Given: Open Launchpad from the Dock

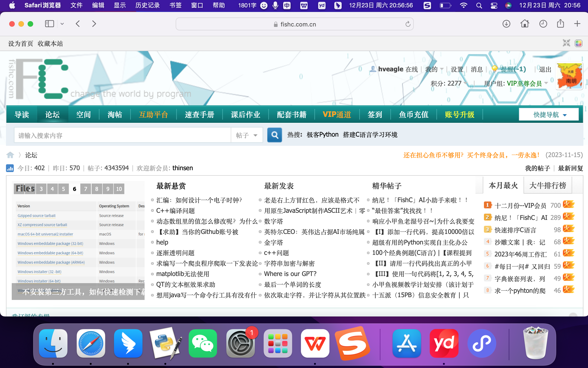Looking at the screenshot, I should 278,343.
